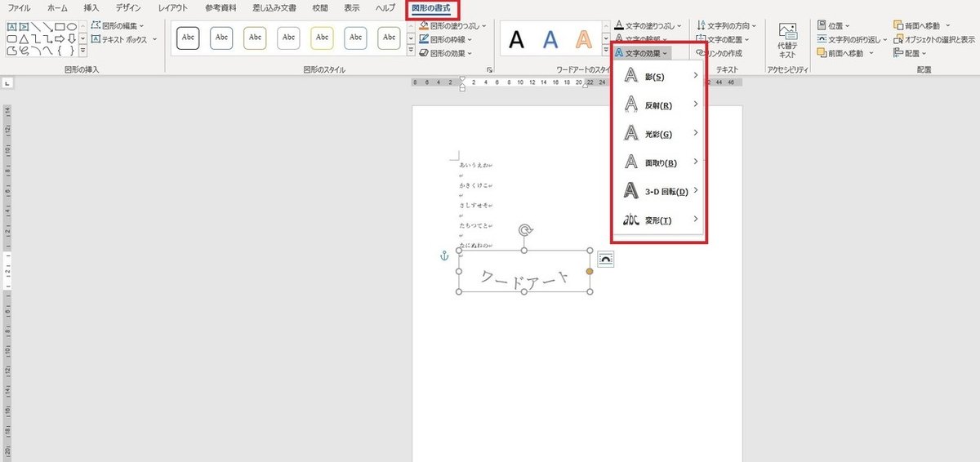
Task: Switch to the ホーム tab
Action: [57, 7]
